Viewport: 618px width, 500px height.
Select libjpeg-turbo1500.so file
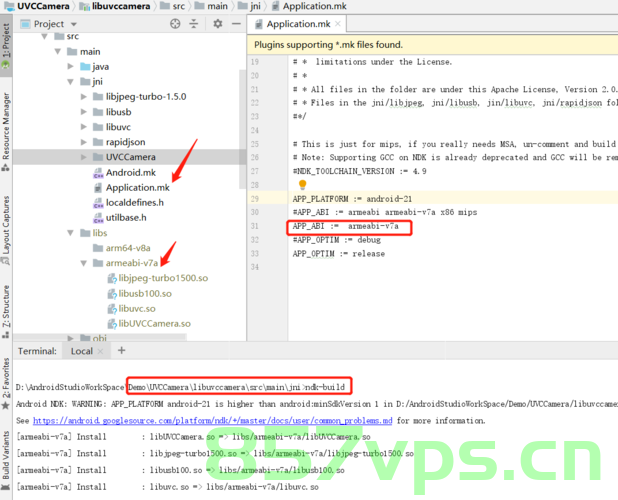pos(163,278)
